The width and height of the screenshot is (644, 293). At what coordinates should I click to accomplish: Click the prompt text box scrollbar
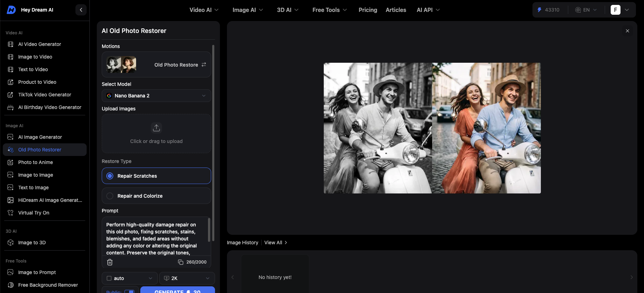point(209,230)
